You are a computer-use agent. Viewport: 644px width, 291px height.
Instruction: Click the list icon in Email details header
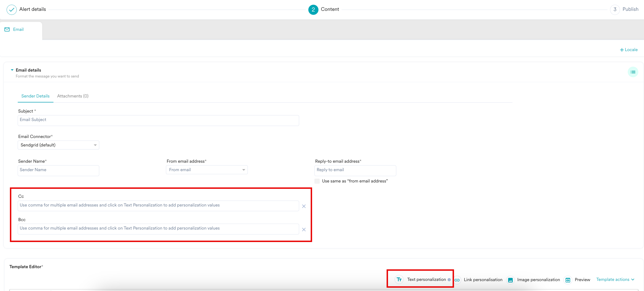tap(633, 72)
